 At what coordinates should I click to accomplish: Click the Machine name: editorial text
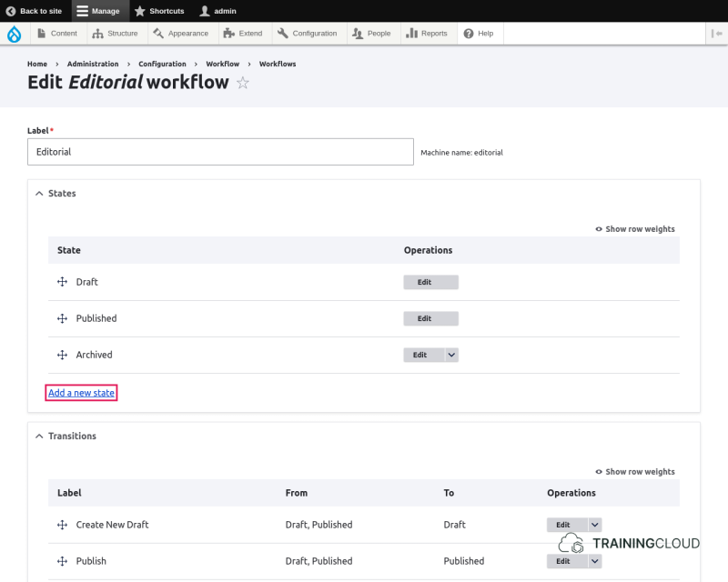(461, 153)
